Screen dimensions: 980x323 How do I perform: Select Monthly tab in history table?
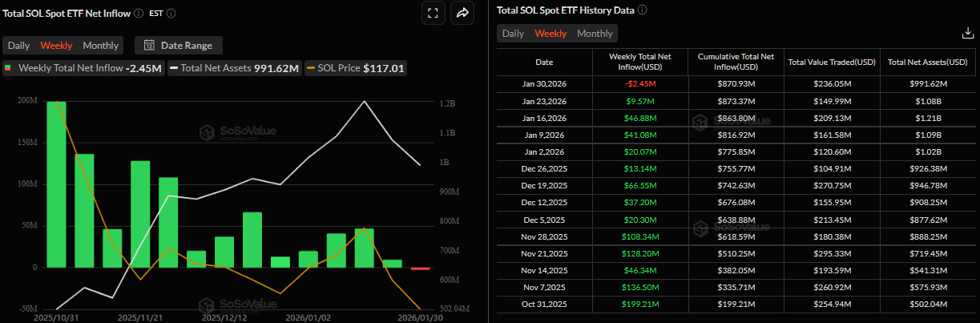coord(595,34)
